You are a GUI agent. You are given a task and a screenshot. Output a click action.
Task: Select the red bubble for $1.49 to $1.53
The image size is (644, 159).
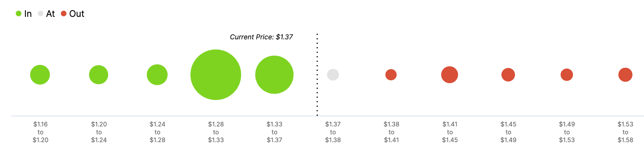[567, 75]
